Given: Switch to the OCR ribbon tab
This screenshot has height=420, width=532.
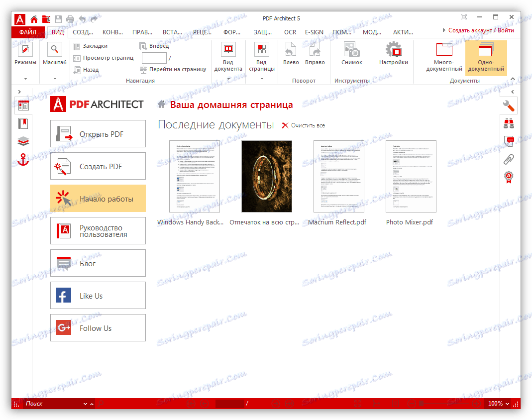Looking at the screenshot, I should 290,32.
